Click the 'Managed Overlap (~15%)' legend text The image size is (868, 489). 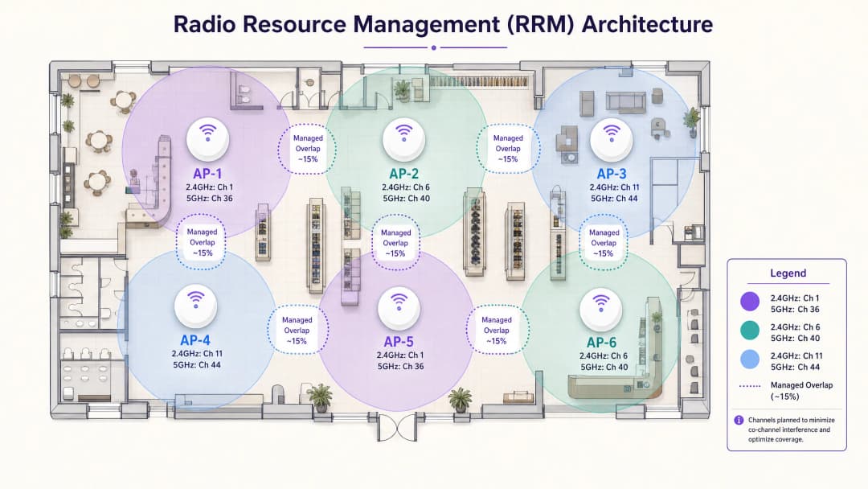[801, 390]
